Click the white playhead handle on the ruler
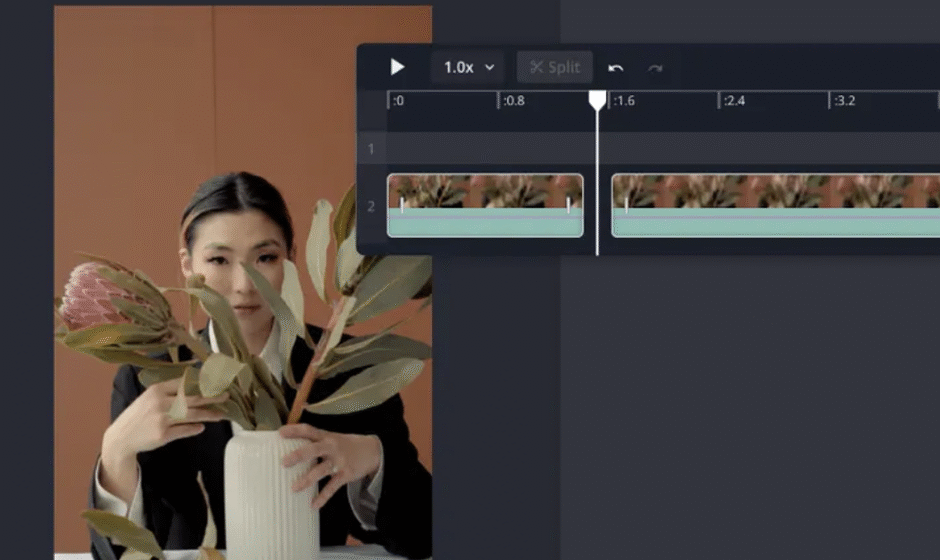 [597, 100]
